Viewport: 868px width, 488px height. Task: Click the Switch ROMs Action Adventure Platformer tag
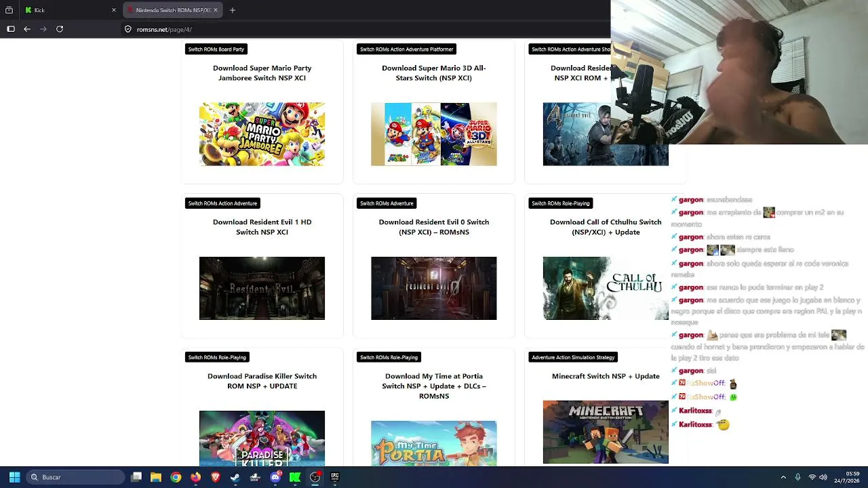pos(406,49)
